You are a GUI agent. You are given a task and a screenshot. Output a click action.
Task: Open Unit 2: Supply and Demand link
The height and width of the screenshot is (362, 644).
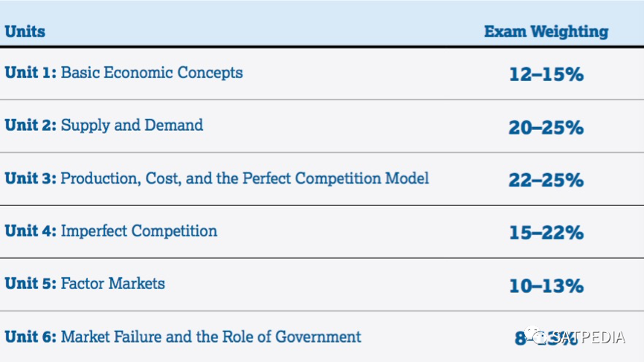pyautogui.click(x=104, y=126)
